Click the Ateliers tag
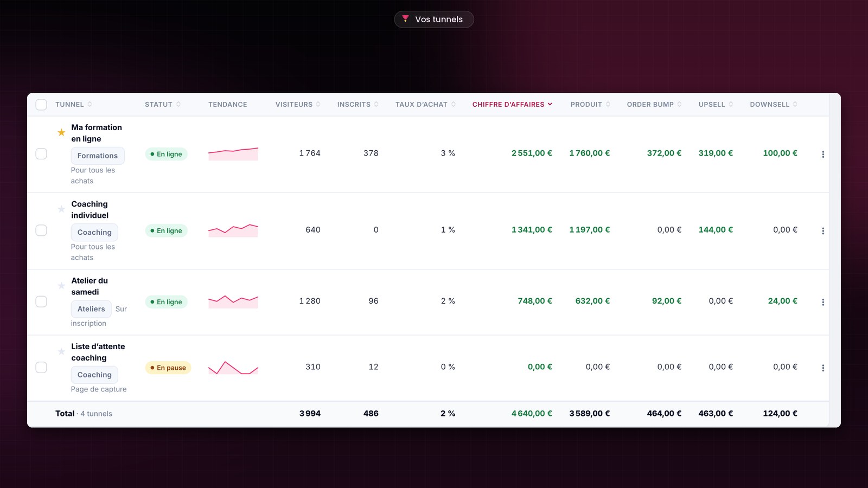868x488 pixels. tap(91, 309)
